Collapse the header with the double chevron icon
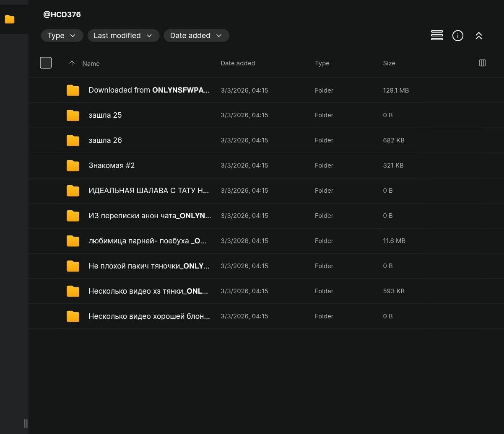Viewport: 504px width, 434px height. pyautogui.click(x=479, y=36)
